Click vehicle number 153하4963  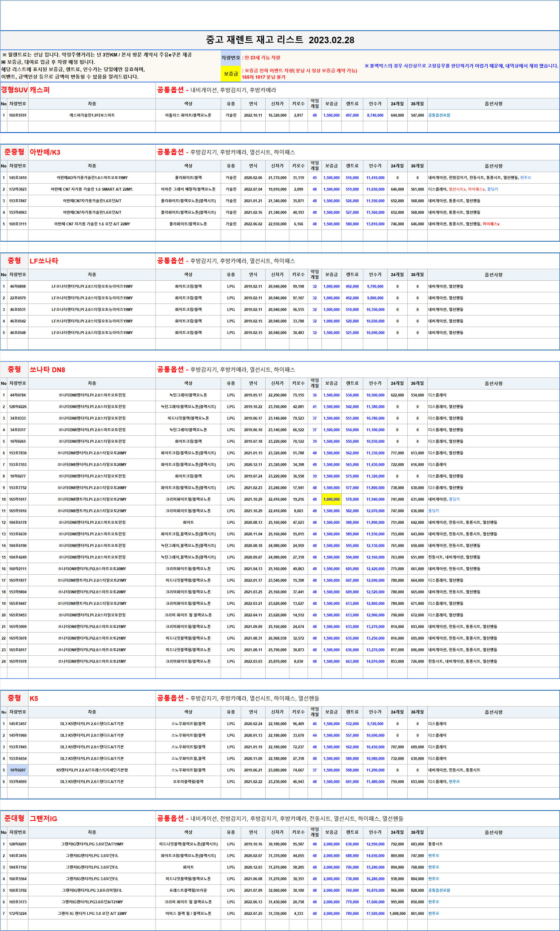[x=18, y=213]
